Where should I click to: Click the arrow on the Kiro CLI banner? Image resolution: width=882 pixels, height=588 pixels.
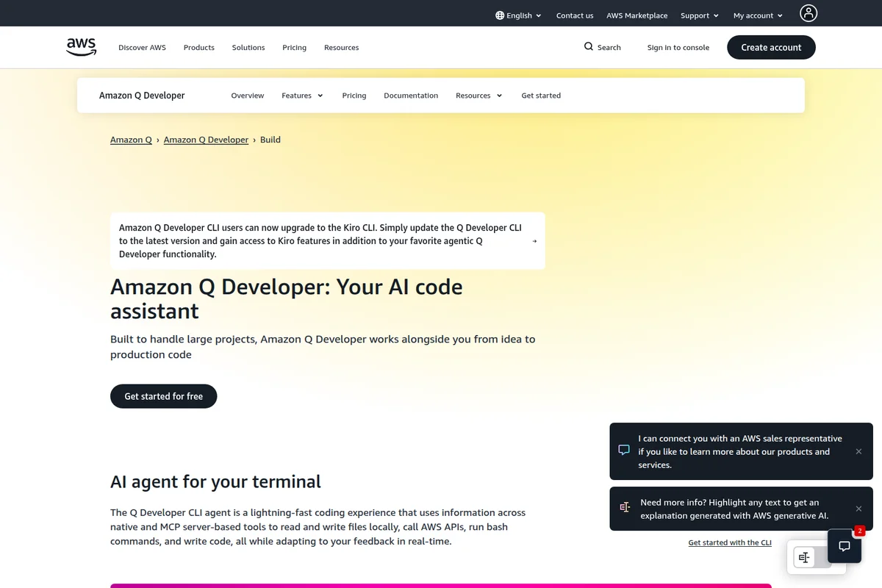[x=534, y=240]
